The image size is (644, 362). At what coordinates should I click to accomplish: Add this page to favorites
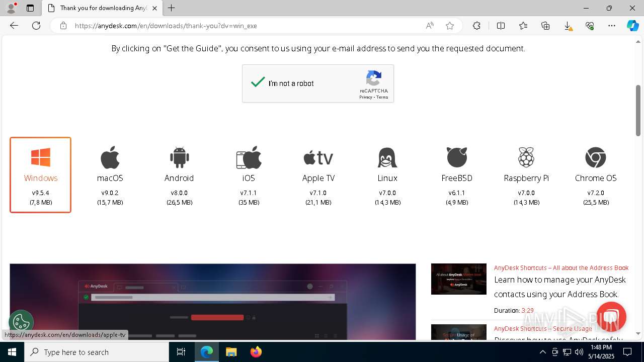pyautogui.click(x=450, y=26)
